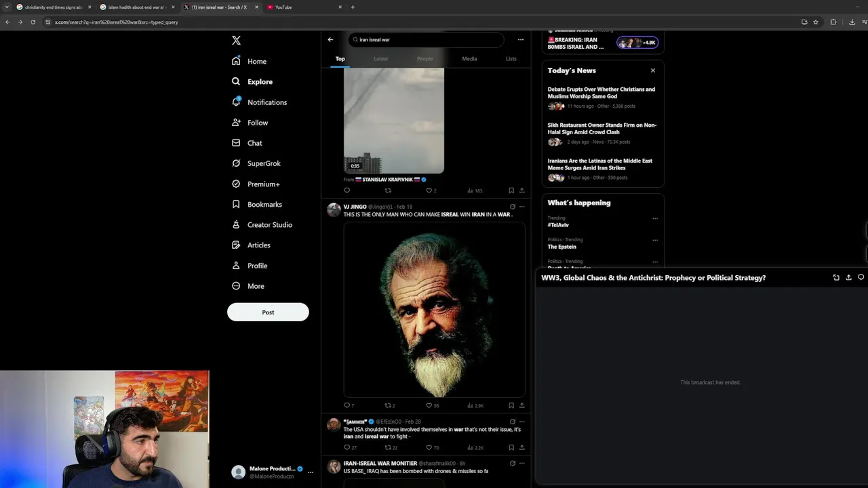The height and width of the screenshot is (488, 868).
Task: Bookmark the @EfEzInO0 post
Action: click(x=511, y=447)
